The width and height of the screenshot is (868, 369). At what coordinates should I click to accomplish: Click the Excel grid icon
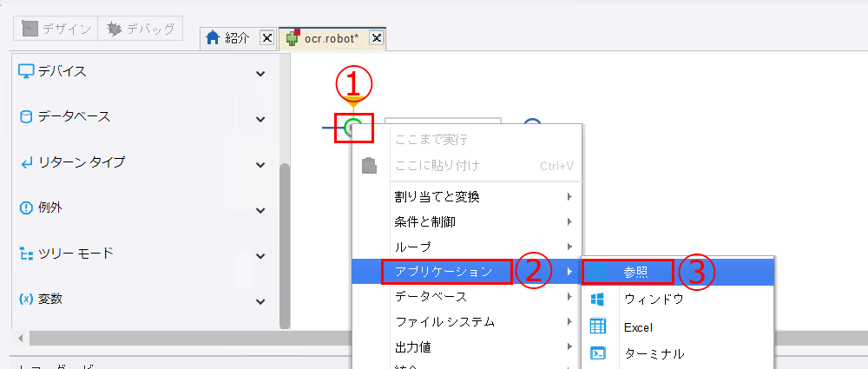(x=598, y=326)
